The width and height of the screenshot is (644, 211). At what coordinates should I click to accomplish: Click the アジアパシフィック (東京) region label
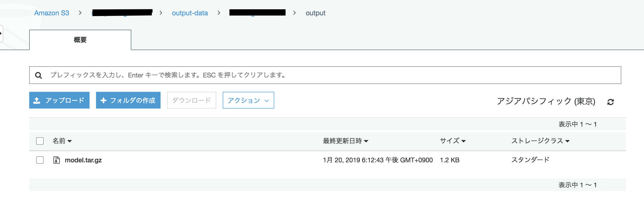[546, 101]
